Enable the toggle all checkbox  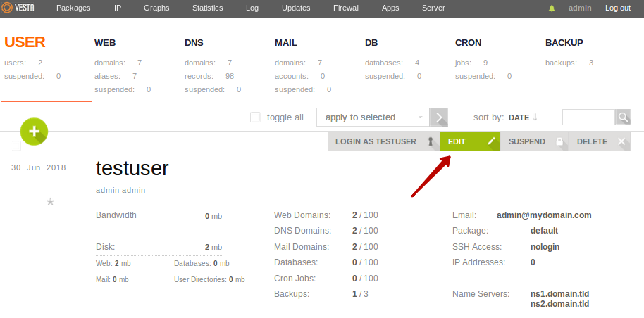pyautogui.click(x=256, y=117)
